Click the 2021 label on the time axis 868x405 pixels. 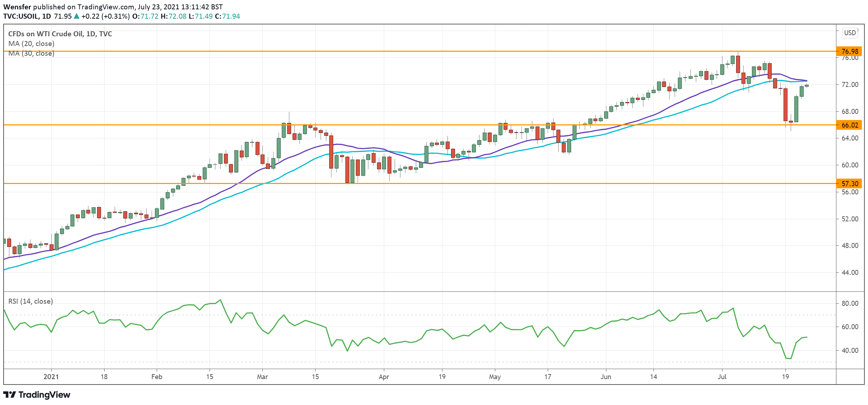(51, 377)
